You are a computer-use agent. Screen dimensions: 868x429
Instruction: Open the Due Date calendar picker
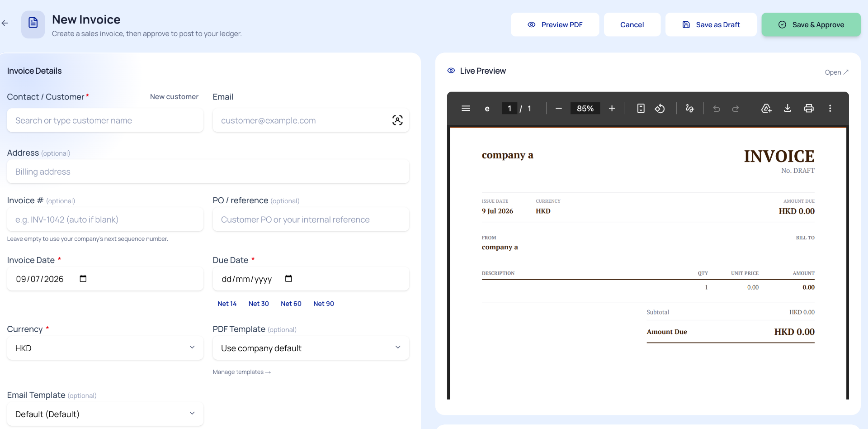click(x=288, y=278)
